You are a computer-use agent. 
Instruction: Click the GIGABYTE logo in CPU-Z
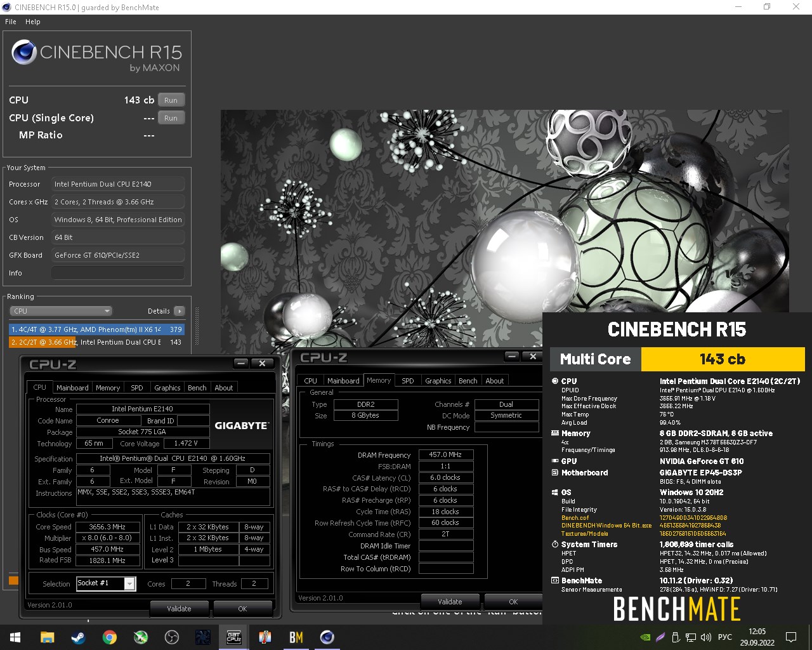(x=242, y=426)
